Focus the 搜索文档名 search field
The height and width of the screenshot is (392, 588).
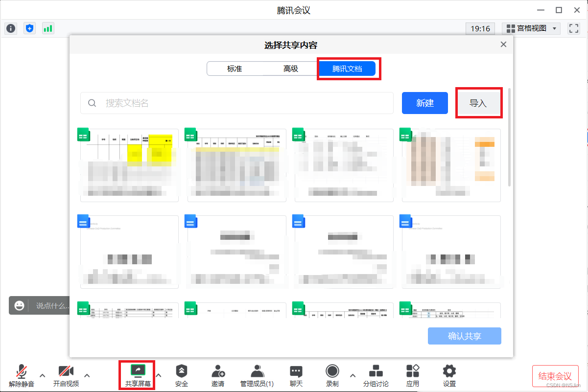coord(237,103)
